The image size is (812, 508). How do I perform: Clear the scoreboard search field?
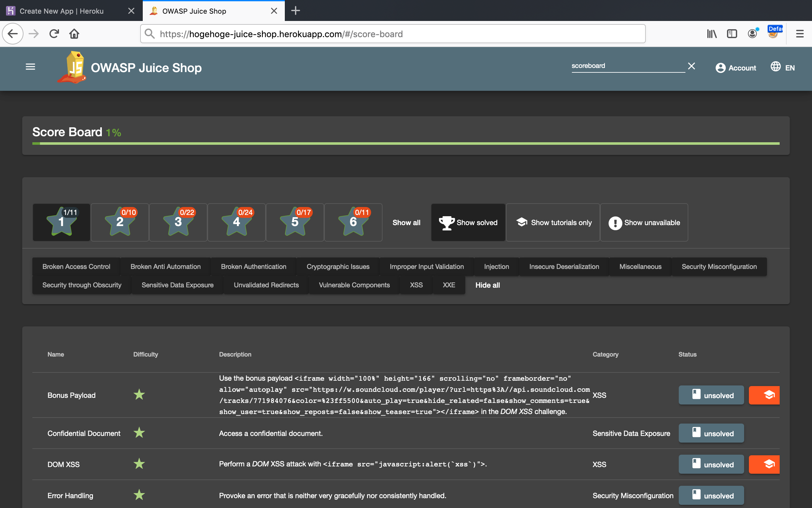(x=691, y=66)
